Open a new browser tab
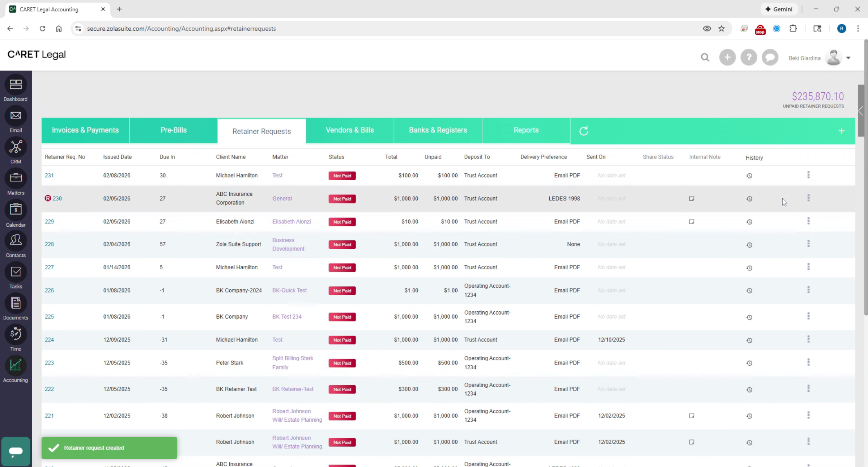 pos(119,9)
